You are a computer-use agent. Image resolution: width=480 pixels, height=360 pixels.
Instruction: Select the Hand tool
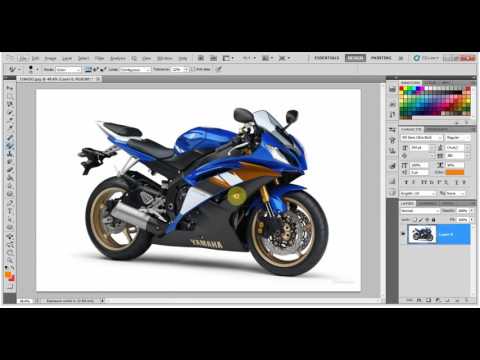[x=10, y=251]
